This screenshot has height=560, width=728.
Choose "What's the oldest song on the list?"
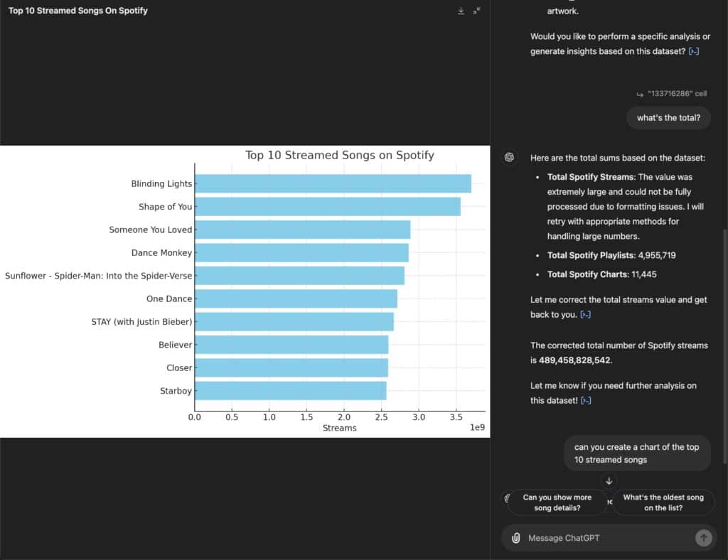click(663, 502)
